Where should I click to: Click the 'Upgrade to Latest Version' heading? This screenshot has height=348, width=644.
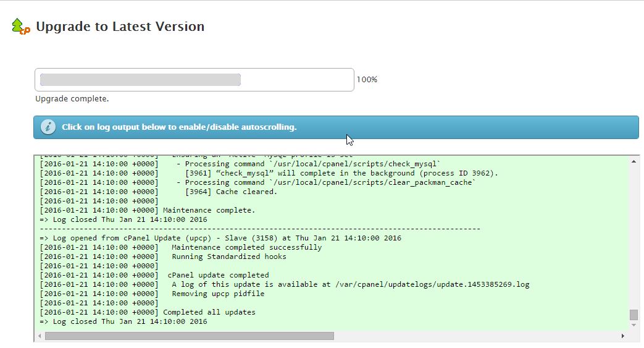click(x=120, y=27)
